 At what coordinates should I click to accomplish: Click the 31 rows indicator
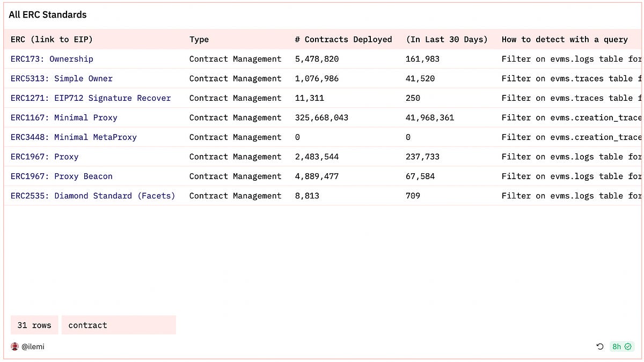coord(34,325)
